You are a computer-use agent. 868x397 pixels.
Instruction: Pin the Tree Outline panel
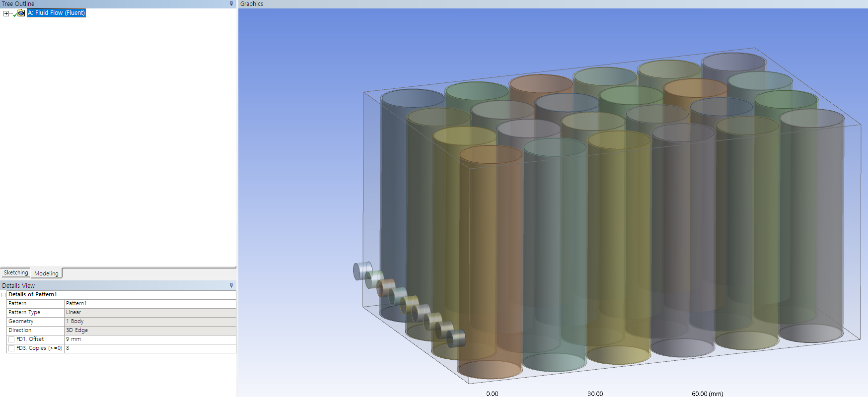pos(231,3)
